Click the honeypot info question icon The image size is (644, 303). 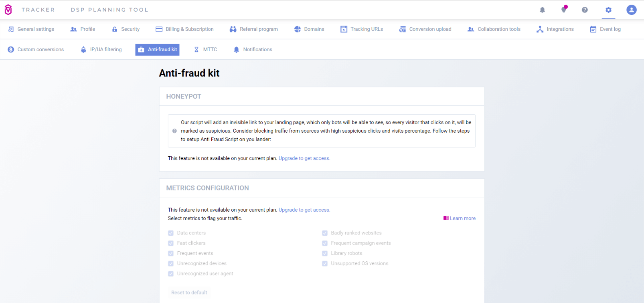pos(174,131)
